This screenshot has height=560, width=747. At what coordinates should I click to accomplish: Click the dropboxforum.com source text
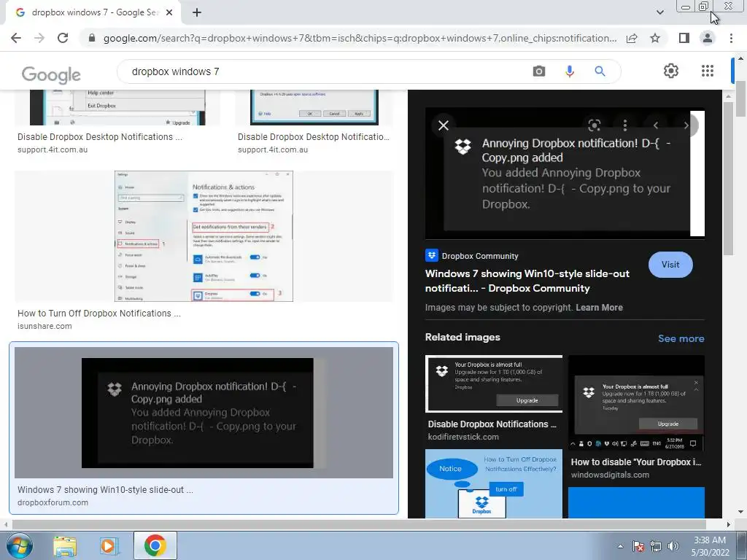tap(53, 502)
